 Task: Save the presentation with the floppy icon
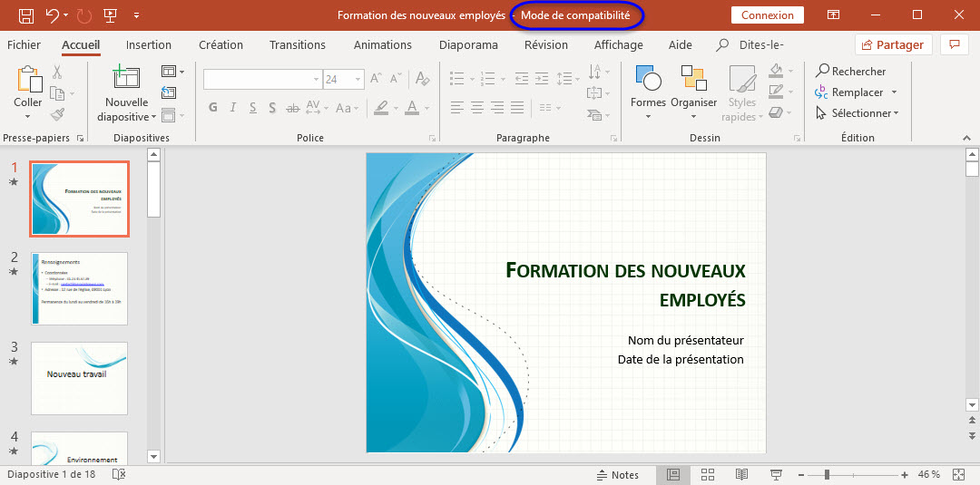(x=26, y=15)
